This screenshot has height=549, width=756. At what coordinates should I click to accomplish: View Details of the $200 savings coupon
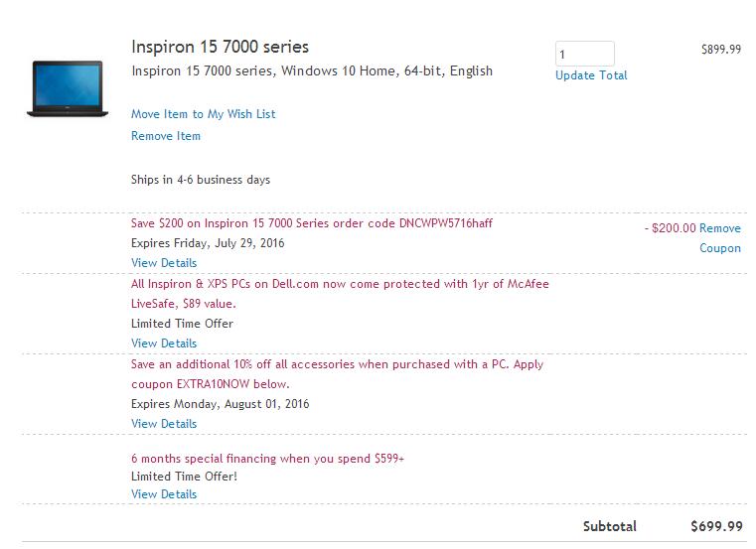(x=164, y=263)
